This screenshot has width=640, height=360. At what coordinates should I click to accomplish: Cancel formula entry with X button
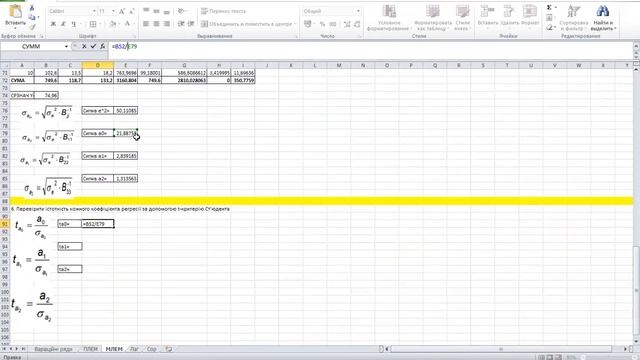pos(84,47)
